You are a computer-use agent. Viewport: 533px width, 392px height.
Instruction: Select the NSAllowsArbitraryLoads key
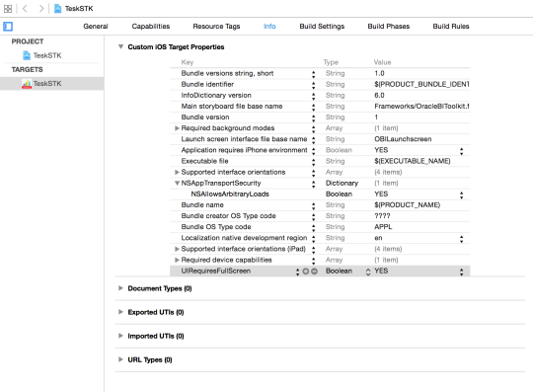point(230,194)
